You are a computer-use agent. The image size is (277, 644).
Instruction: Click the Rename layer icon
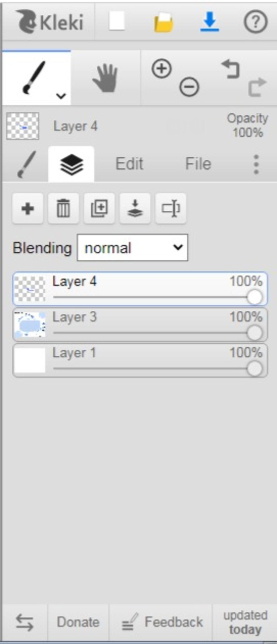[170, 208]
